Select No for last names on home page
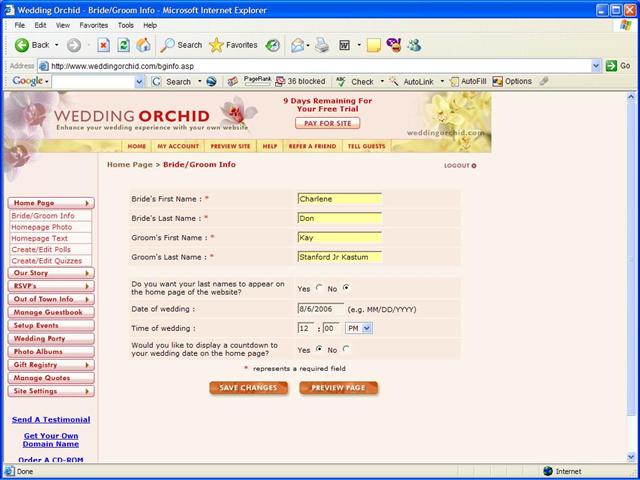Image resolution: width=640 pixels, height=480 pixels. (x=346, y=288)
